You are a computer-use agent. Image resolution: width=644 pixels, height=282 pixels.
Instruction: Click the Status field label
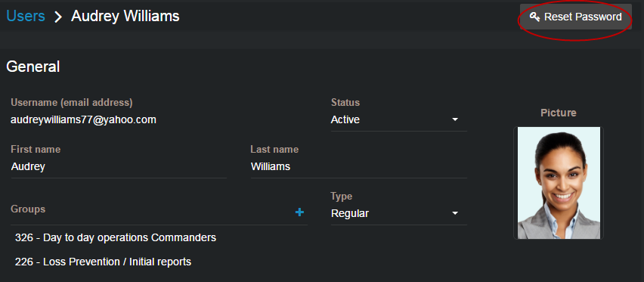[x=345, y=102]
